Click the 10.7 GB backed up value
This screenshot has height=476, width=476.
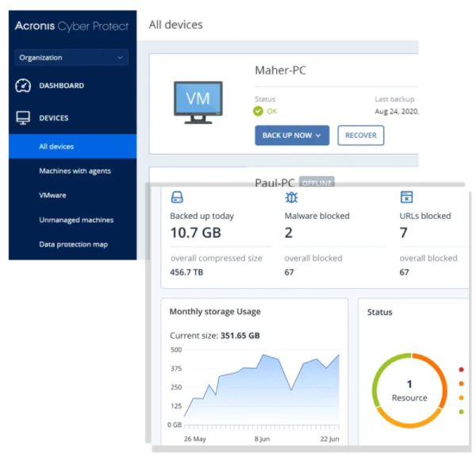[196, 232]
